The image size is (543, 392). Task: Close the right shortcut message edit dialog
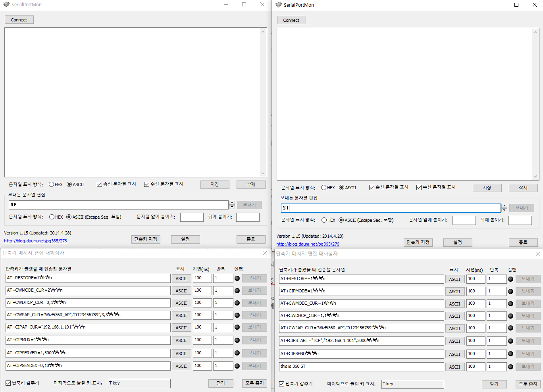[x=538, y=254]
